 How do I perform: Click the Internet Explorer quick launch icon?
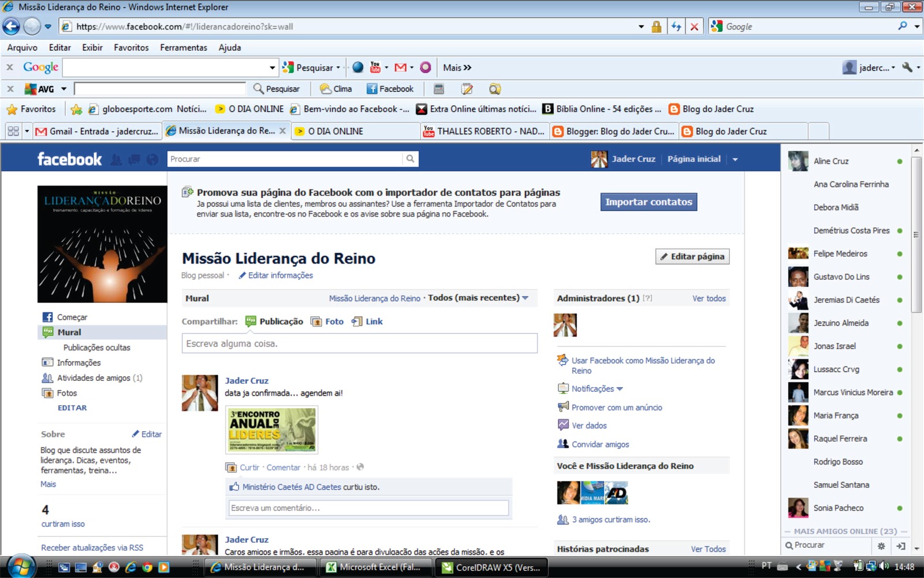click(x=131, y=567)
